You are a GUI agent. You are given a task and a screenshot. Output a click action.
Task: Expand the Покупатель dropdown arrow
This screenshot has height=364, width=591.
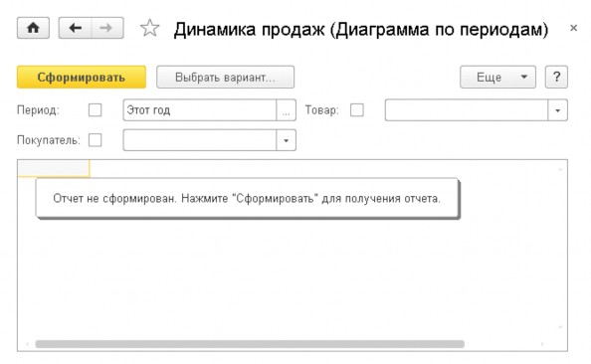click(287, 140)
